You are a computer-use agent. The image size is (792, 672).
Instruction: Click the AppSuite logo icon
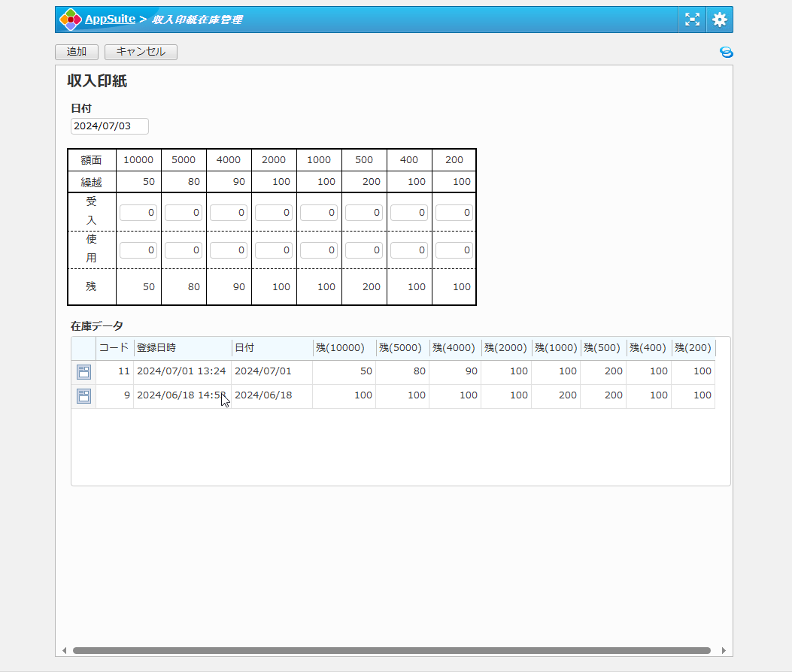point(70,20)
